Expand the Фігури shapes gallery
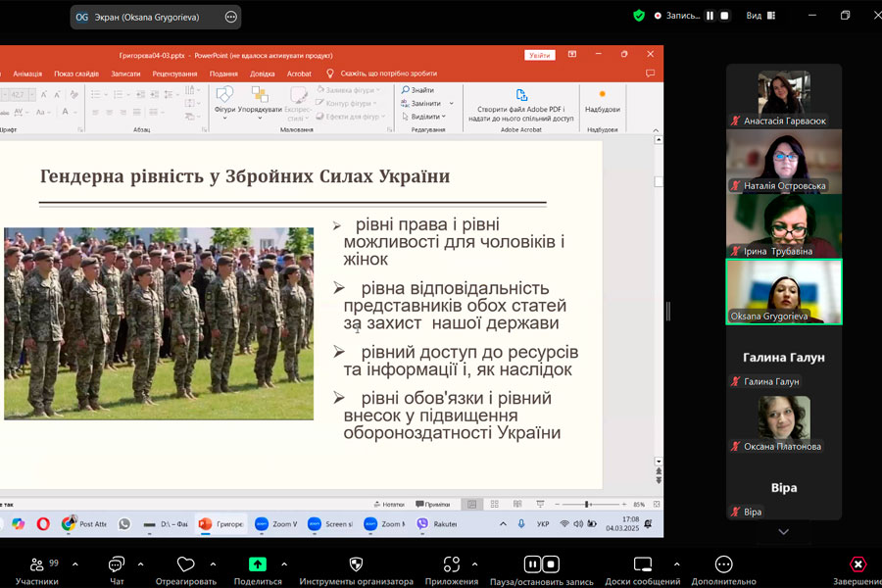 coord(224,101)
